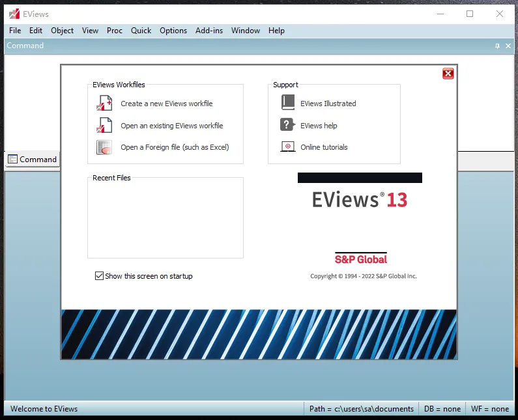This screenshot has width=518, height=420.
Task: Select Create a new EViews workfile link
Action: pos(167,104)
